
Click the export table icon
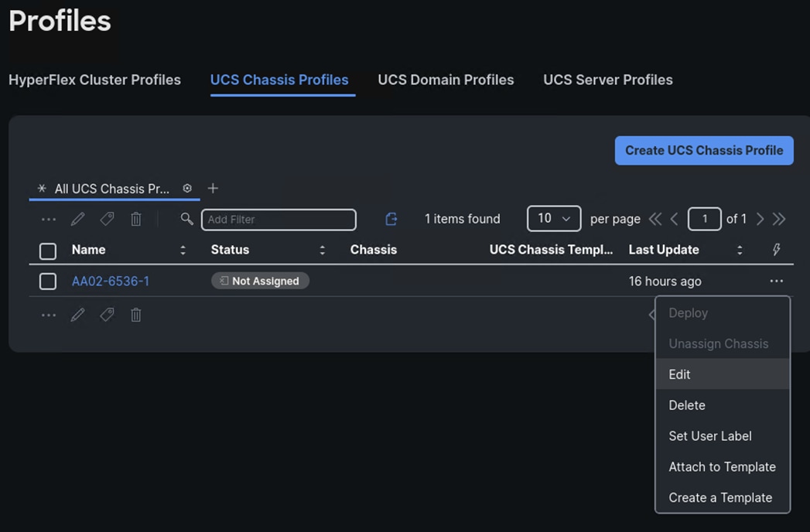391,219
